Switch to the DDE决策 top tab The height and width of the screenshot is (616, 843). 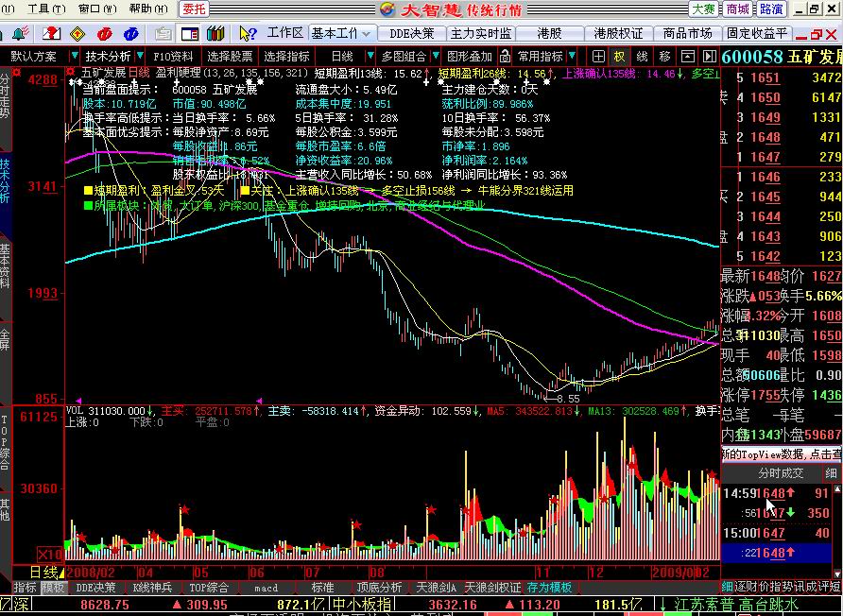[x=412, y=33]
